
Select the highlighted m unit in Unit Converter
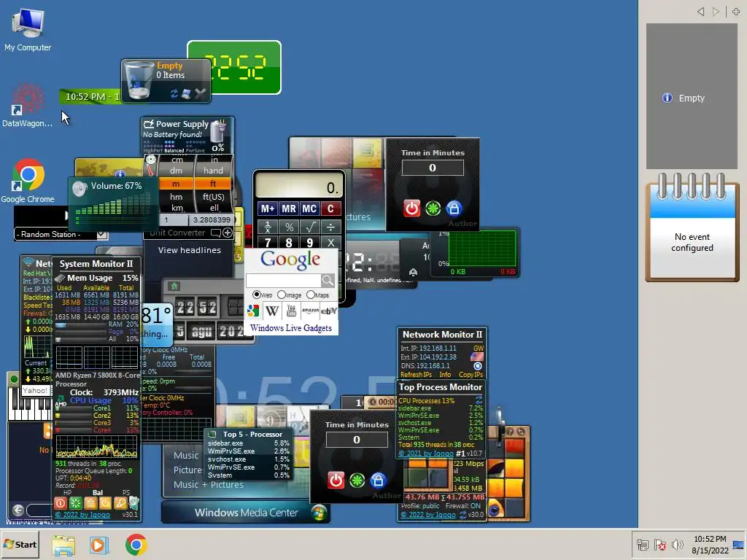pos(176,184)
